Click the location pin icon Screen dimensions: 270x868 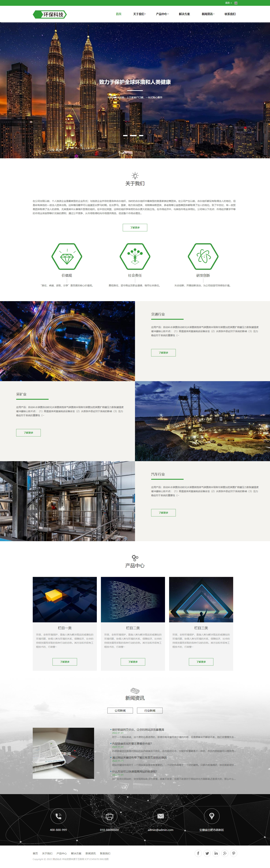tap(212, 816)
